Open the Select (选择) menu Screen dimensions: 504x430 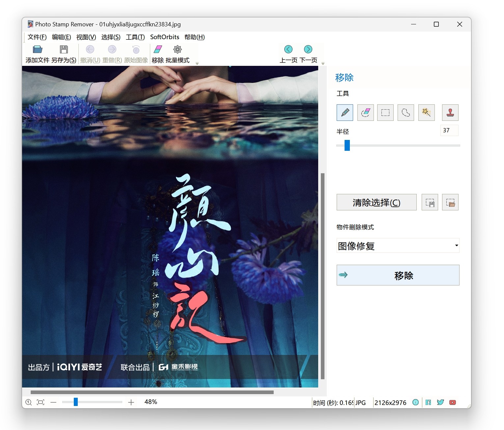tap(111, 37)
